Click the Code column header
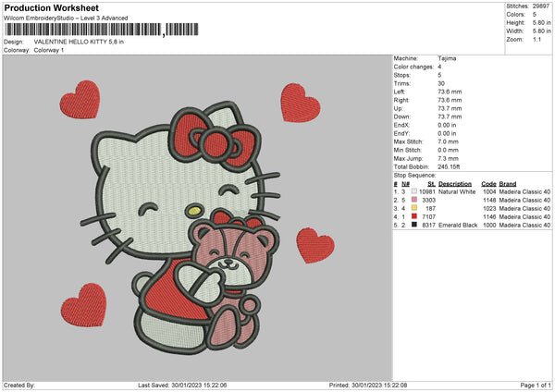Image resolution: width=555 pixels, height=392 pixels. (488, 184)
